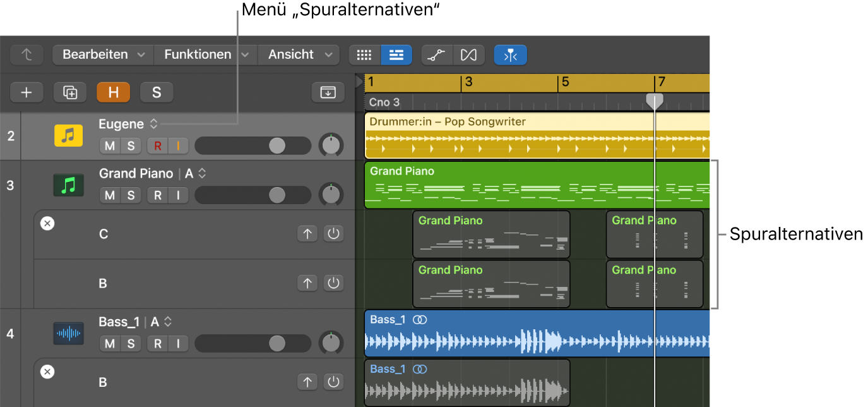Click the add track plus button
This screenshot has height=407, width=868.
(x=27, y=92)
